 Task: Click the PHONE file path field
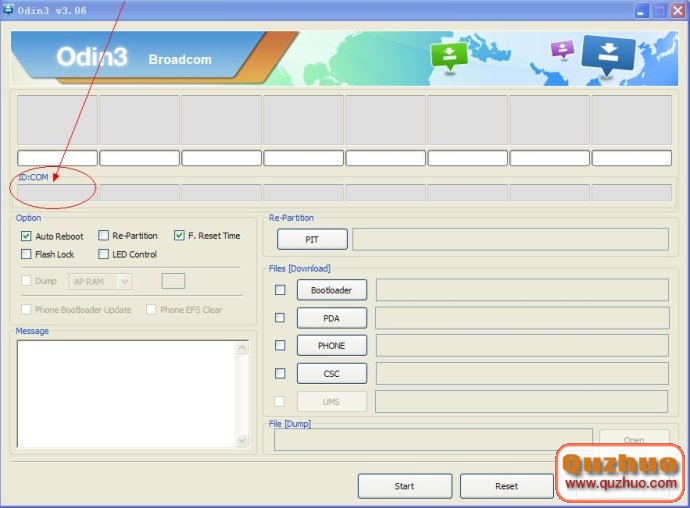tap(522, 346)
